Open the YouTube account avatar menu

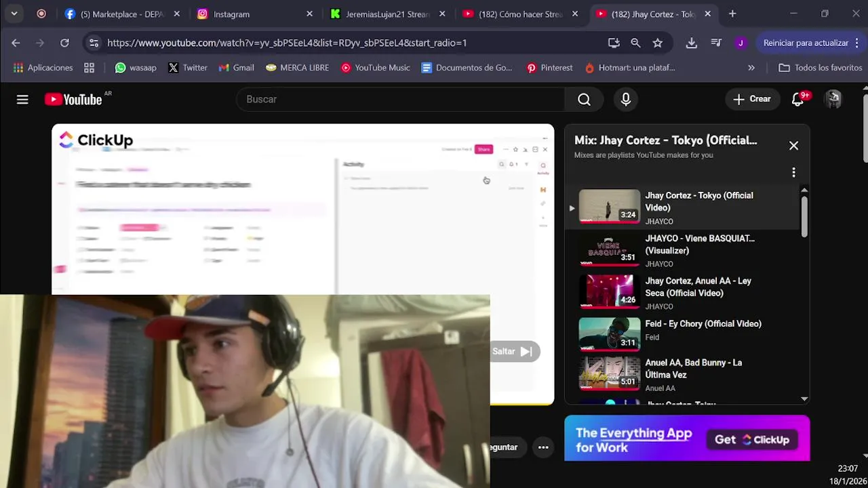coord(833,99)
